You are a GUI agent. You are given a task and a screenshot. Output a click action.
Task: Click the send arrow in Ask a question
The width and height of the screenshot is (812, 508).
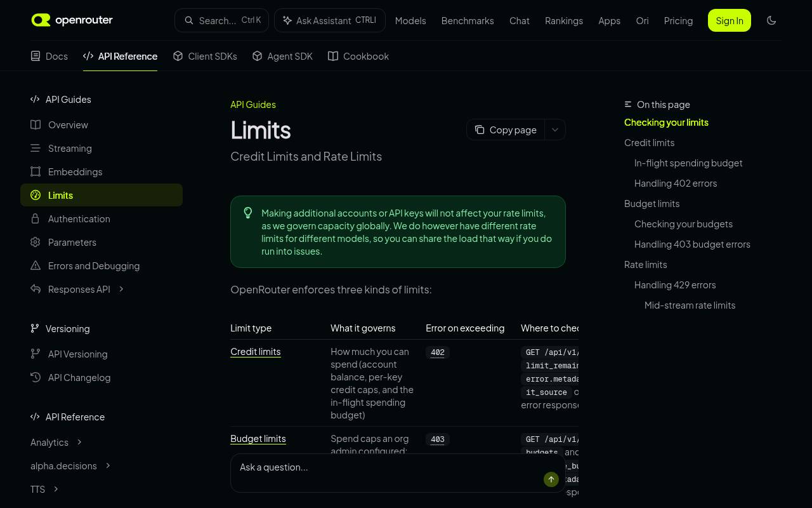click(551, 479)
